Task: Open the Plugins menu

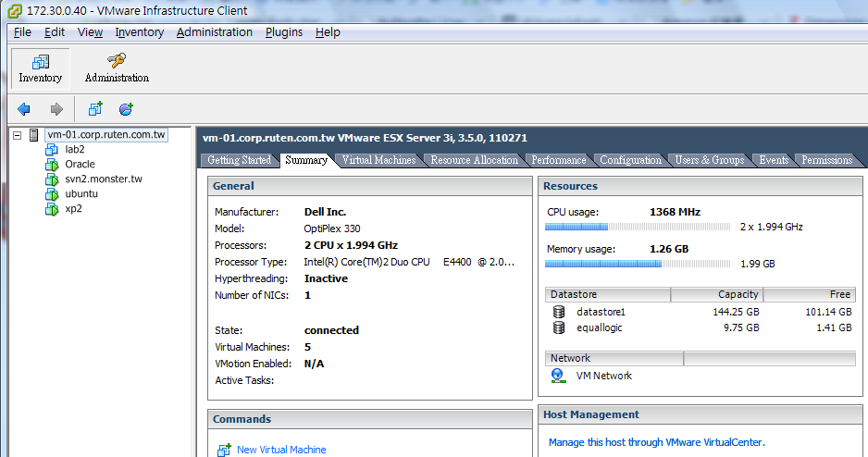Action: [283, 32]
